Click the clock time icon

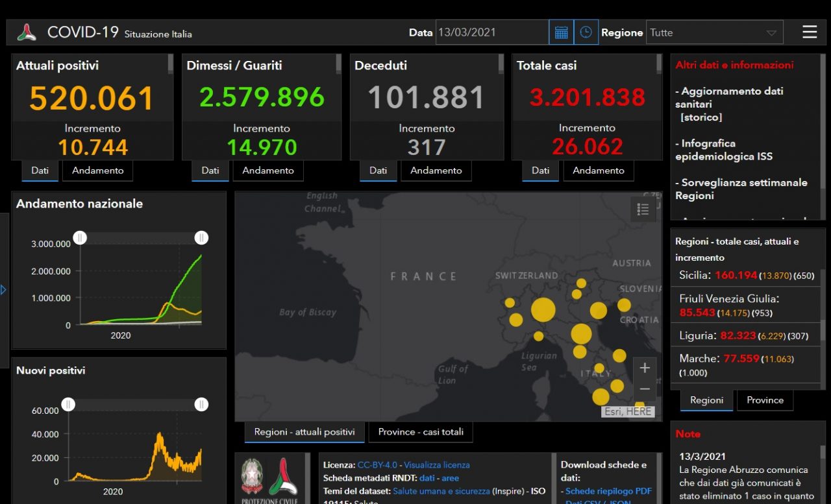tap(586, 32)
